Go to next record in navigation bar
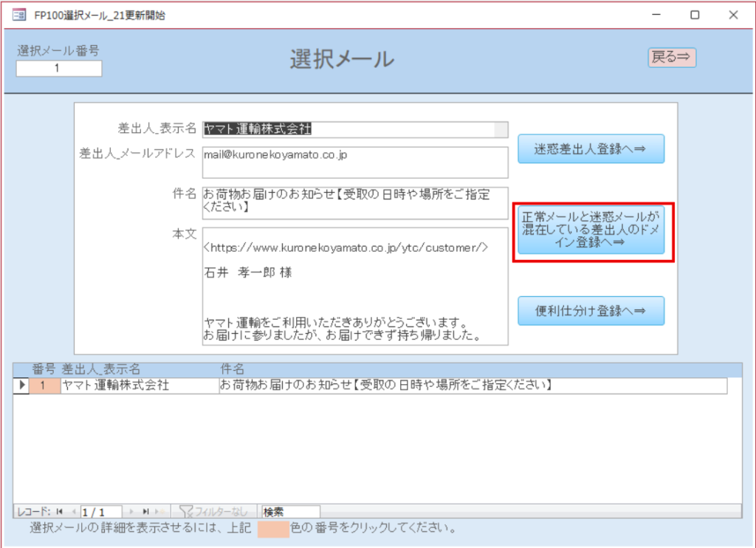 [132, 511]
